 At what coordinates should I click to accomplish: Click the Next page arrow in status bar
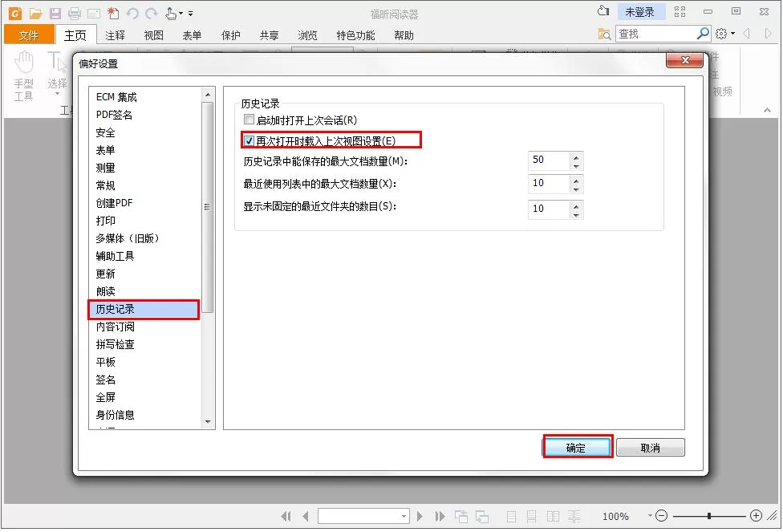point(420,516)
